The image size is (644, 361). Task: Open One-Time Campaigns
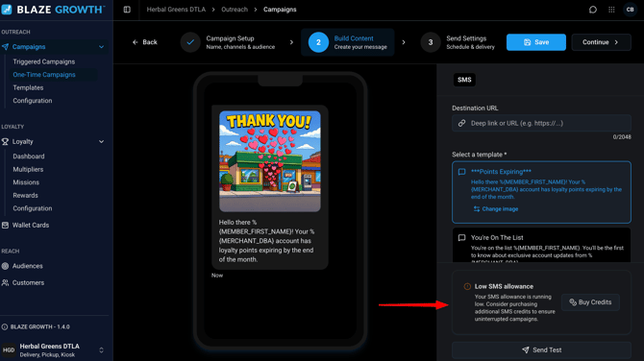pos(44,75)
